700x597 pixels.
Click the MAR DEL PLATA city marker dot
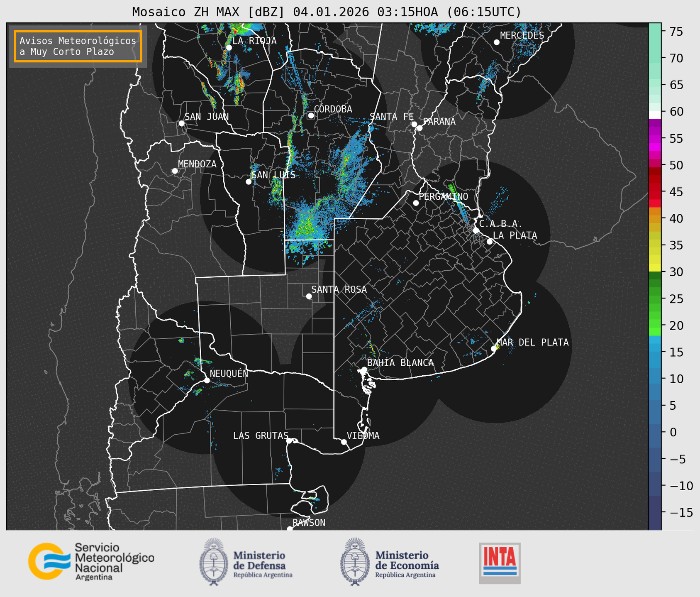(494, 349)
